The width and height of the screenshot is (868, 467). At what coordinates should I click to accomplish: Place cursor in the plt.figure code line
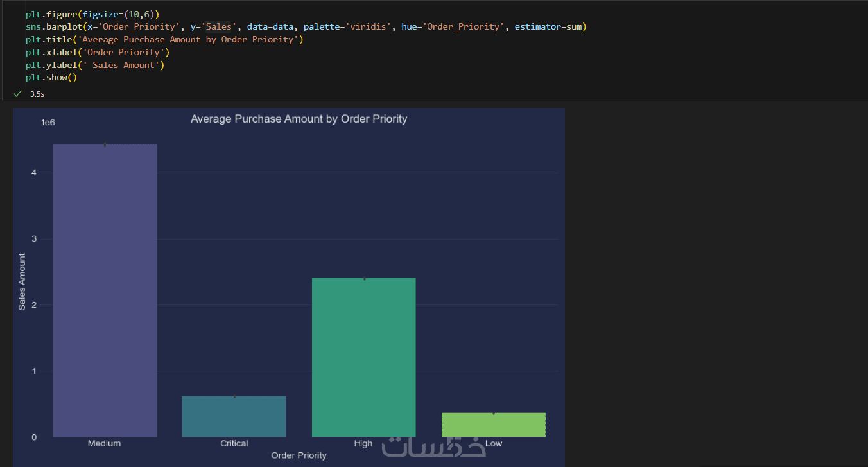[92, 14]
